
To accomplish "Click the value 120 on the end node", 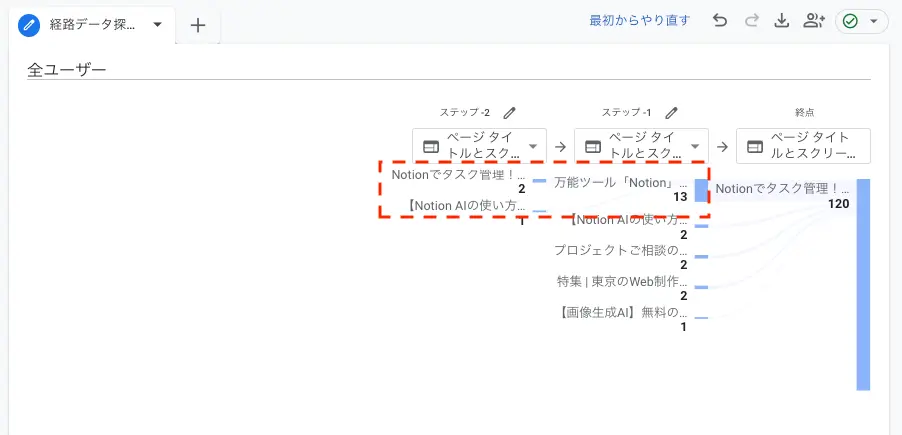I will point(839,203).
